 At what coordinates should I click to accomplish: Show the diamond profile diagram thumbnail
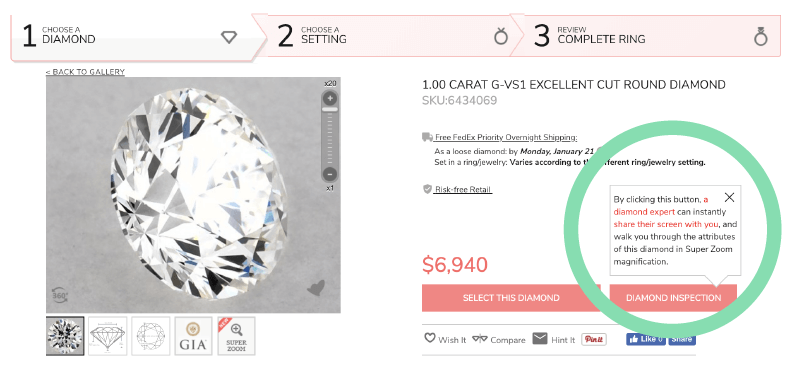point(107,335)
